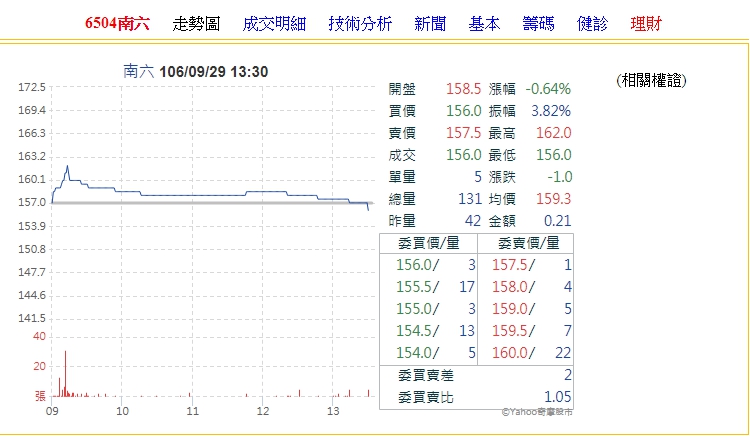Click the 開盤 value 158.5
Screen dimensions: 750x437
(463, 89)
